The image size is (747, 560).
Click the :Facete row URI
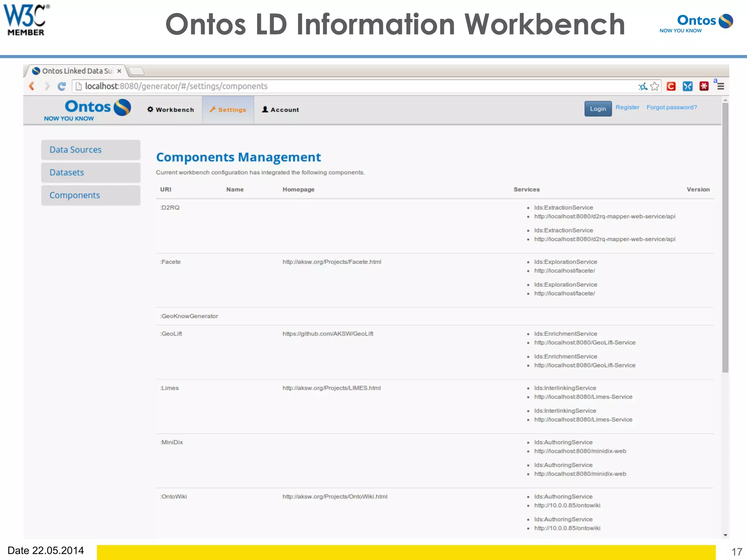(170, 262)
